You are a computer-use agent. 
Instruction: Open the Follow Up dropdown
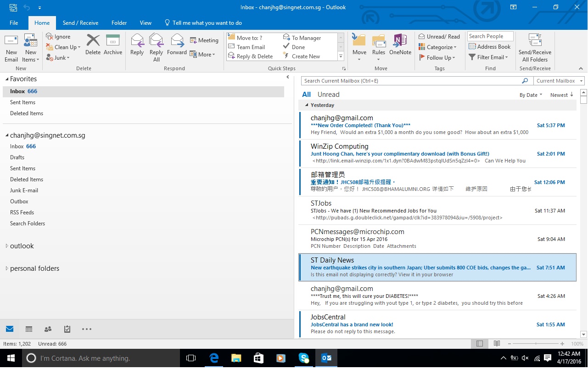(x=437, y=58)
